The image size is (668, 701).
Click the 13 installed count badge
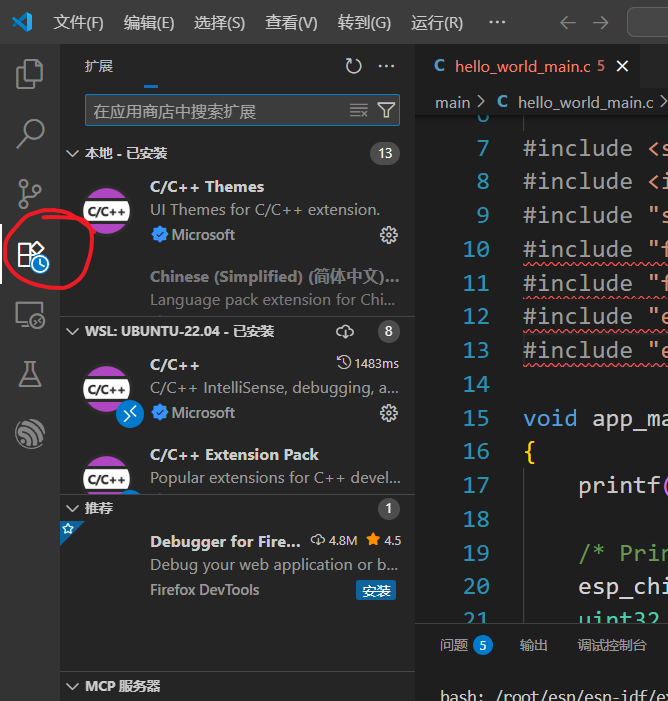(x=385, y=153)
